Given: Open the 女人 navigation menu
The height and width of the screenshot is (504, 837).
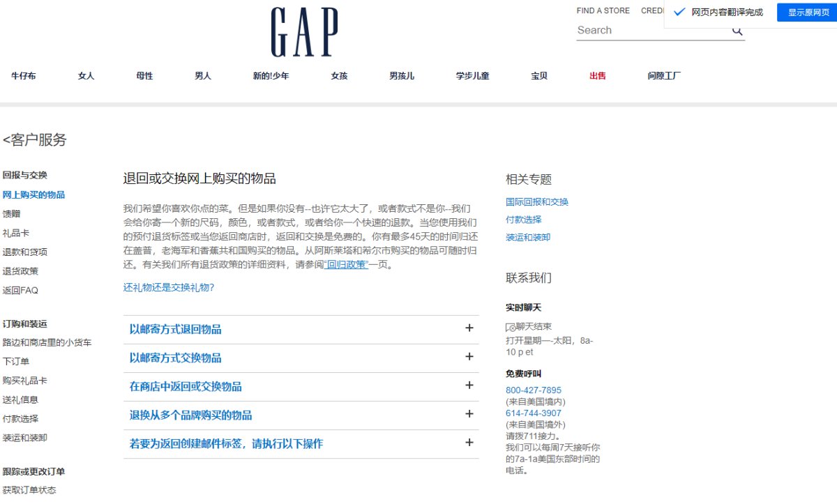Looking at the screenshot, I should point(86,76).
